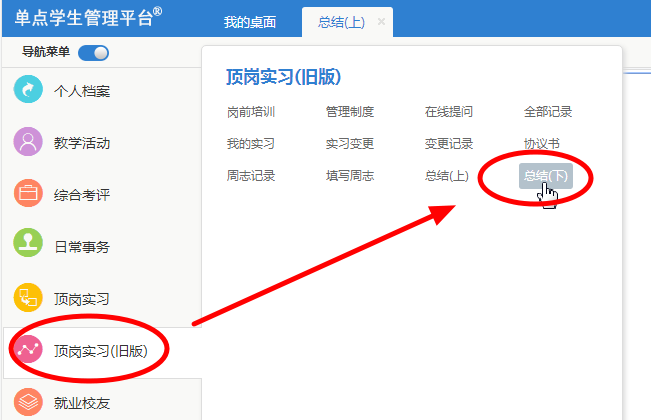Click the 单点学生管理平台 title logo
This screenshot has height=420, width=651.
click(x=88, y=17)
